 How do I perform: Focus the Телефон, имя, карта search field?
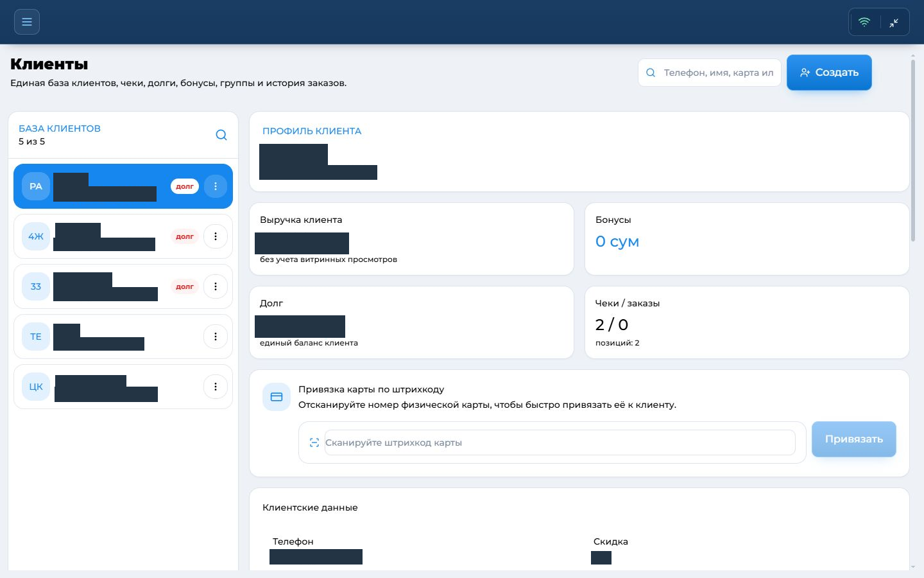(710, 73)
